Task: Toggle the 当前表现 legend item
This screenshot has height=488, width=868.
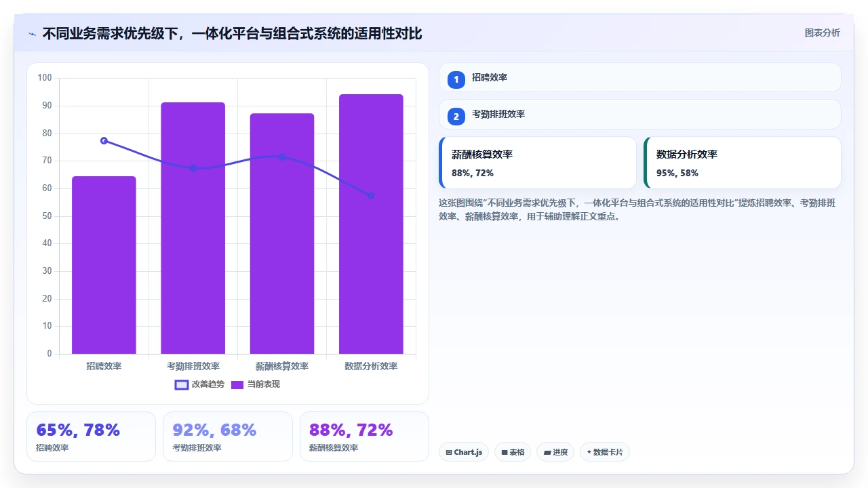Action: (x=255, y=384)
